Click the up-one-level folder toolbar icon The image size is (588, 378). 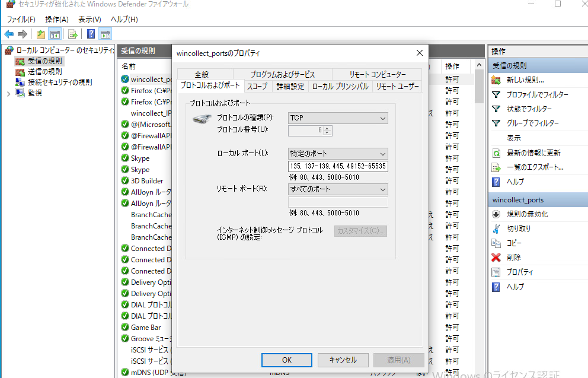point(41,34)
